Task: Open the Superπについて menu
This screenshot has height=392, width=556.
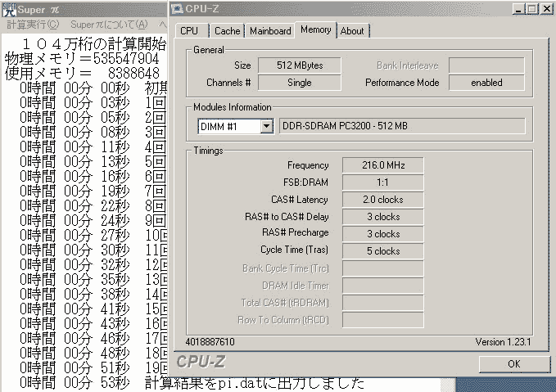Action: [109, 25]
